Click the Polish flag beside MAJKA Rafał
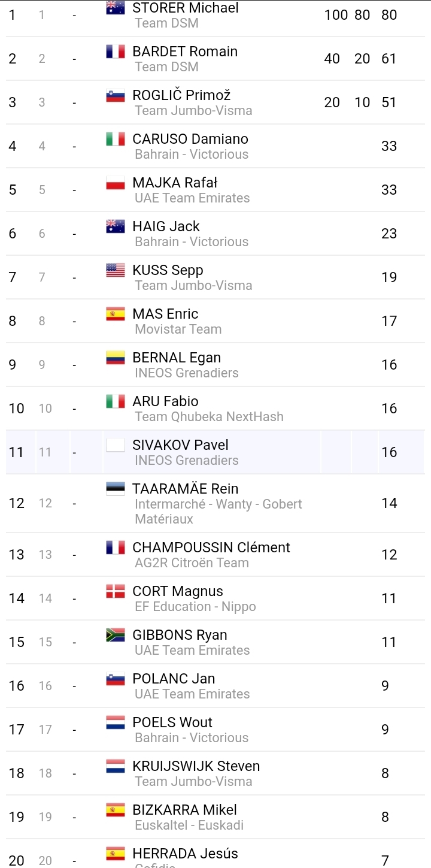 (116, 183)
